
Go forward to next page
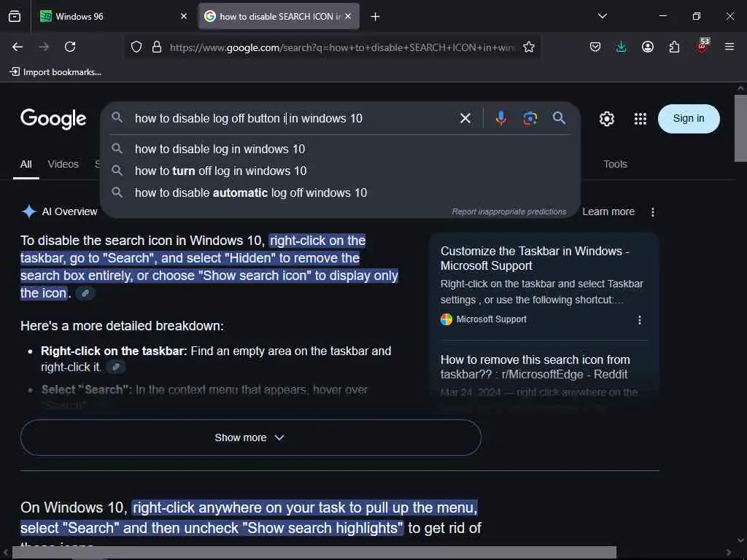[44, 47]
